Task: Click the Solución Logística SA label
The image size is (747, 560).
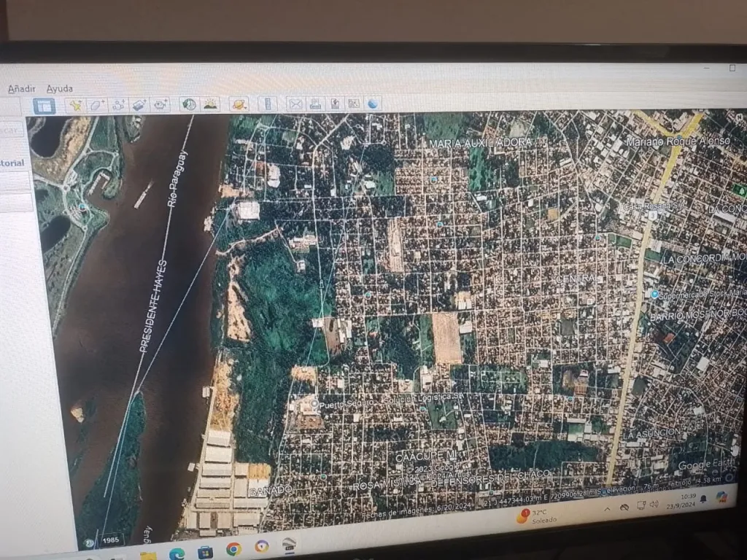Action: tap(423, 398)
